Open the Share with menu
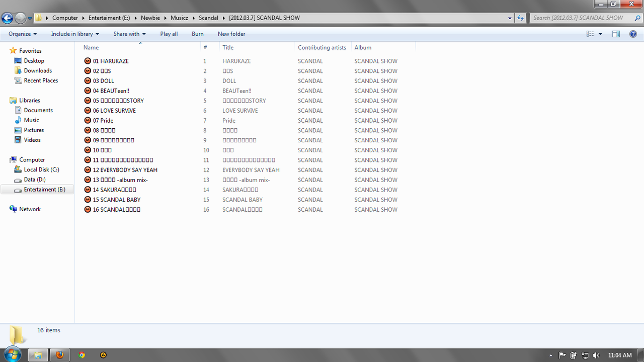This screenshot has width=644, height=362. (129, 34)
